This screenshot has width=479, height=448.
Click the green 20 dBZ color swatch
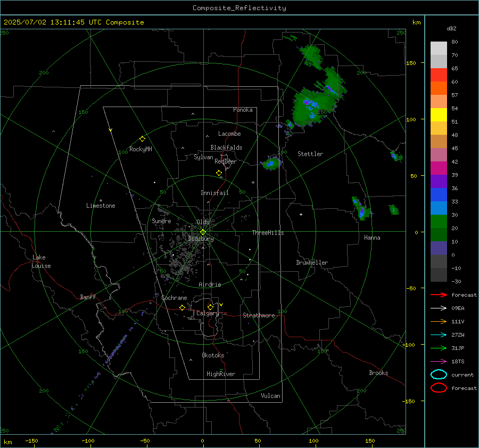439,221
